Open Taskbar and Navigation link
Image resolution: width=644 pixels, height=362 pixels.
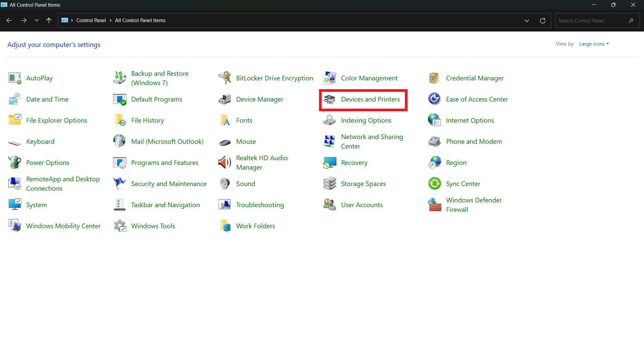tap(165, 205)
